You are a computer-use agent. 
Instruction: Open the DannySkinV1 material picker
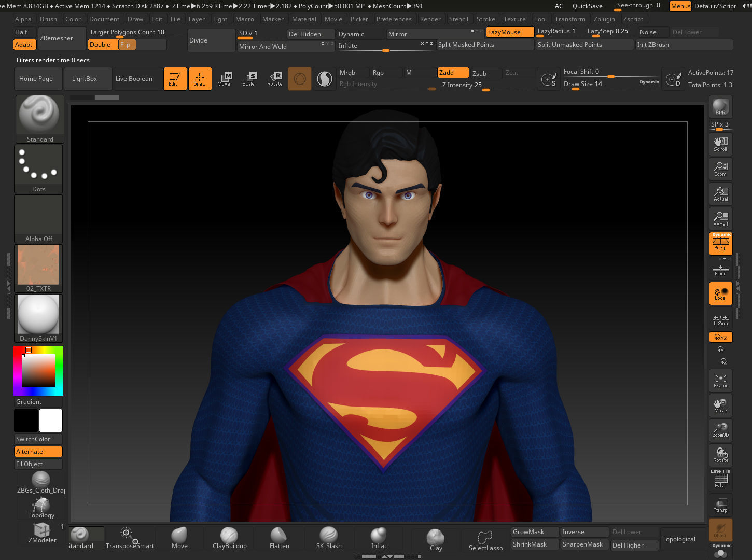pyautogui.click(x=38, y=318)
